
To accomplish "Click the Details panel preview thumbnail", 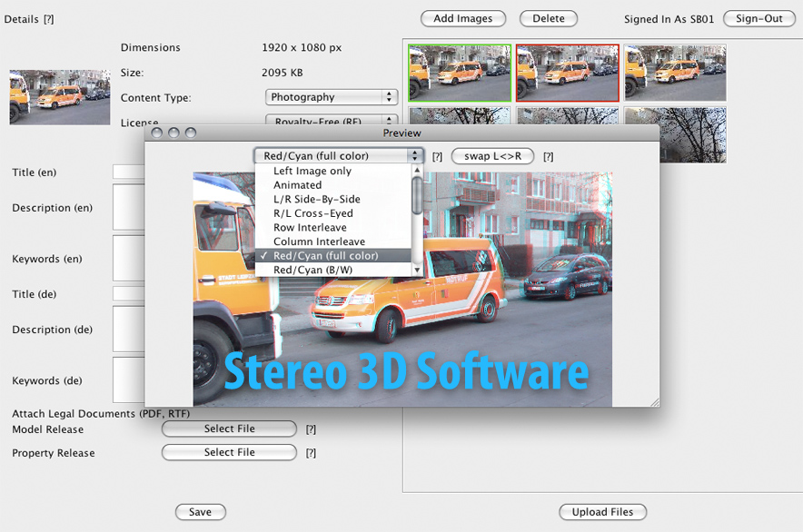I will coord(60,97).
